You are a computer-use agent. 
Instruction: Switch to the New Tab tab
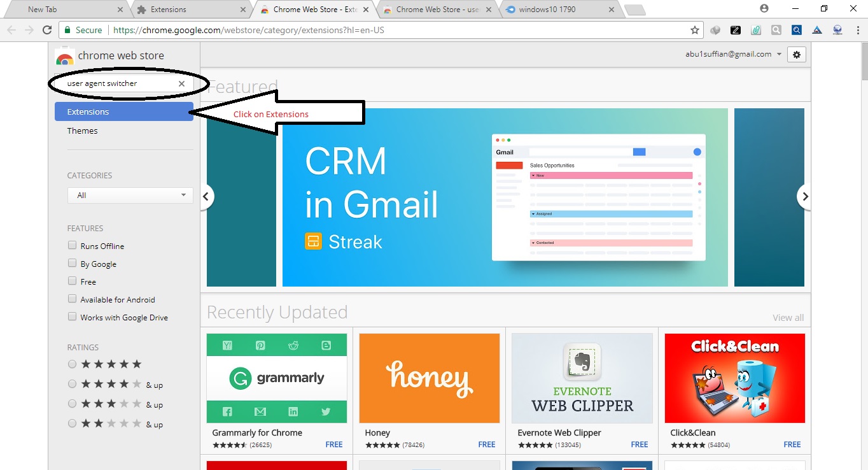point(67,10)
